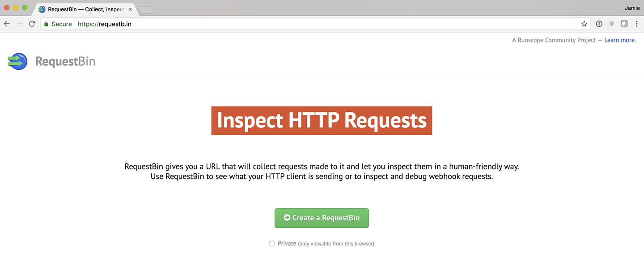
Task: Enable the Private checkbox
Action: 272,244
